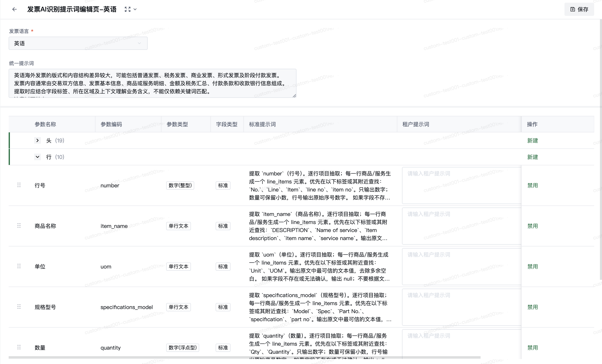Click the parameter code specifications_model
This screenshot has width=602, height=364.
pos(127,307)
